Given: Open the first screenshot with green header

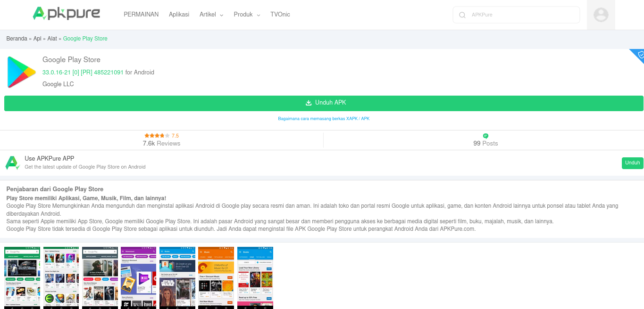Looking at the screenshot, I should tap(22, 278).
